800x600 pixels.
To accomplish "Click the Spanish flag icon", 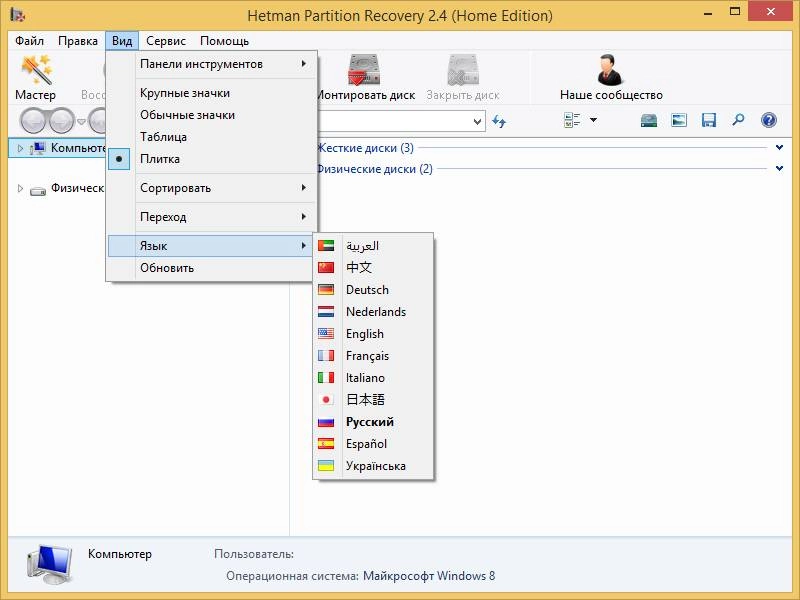I will [x=326, y=444].
